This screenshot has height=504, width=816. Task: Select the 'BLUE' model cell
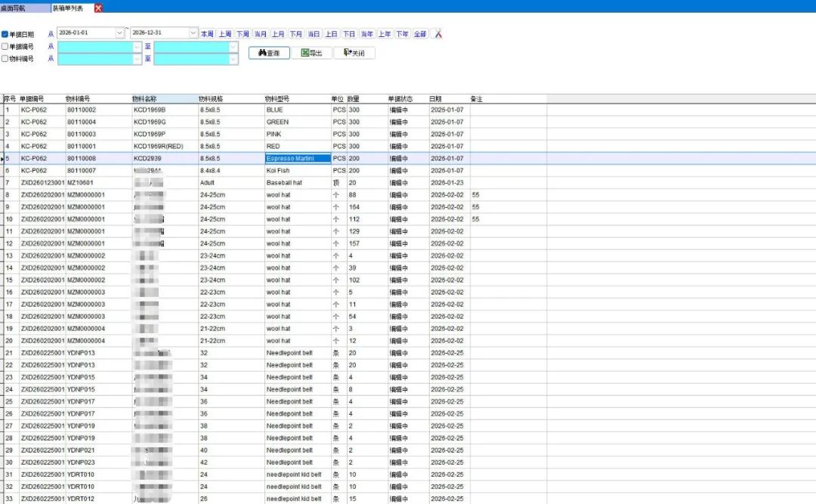[x=298, y=110]
